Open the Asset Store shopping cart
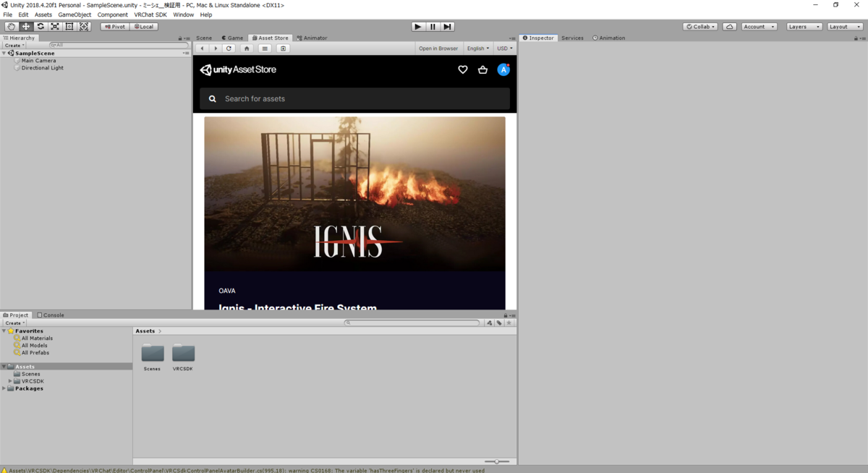This screenshot has width=868, height=473. (x=482, y=70)
